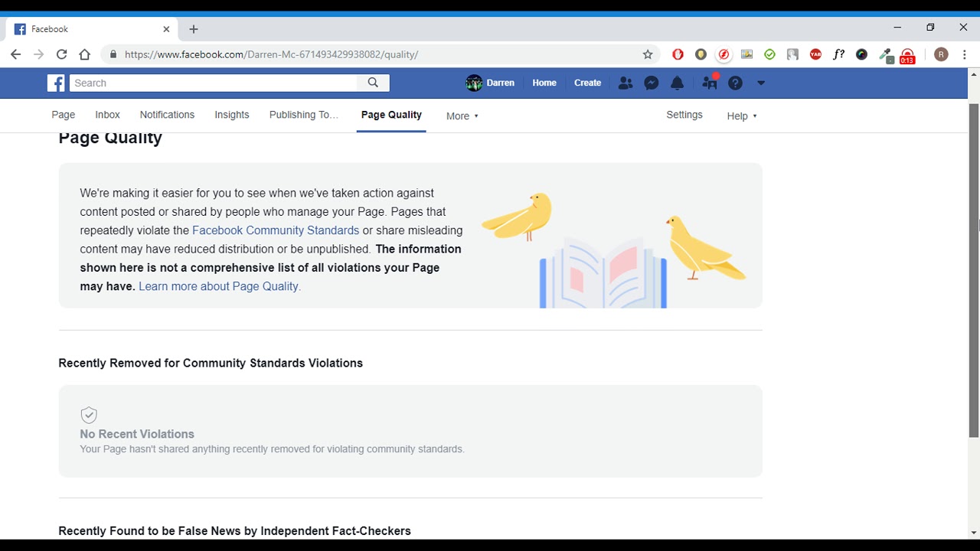Image resolution: width=980 pixels, height=551 pixels.
Task: Click the eyedropper color picker extension
Action: (885, 55)
